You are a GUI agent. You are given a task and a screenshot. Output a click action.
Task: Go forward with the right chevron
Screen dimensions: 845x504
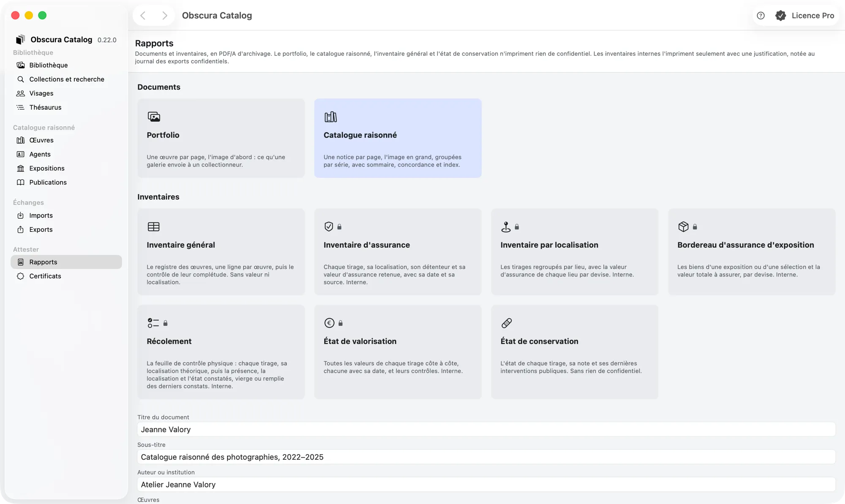165,16
